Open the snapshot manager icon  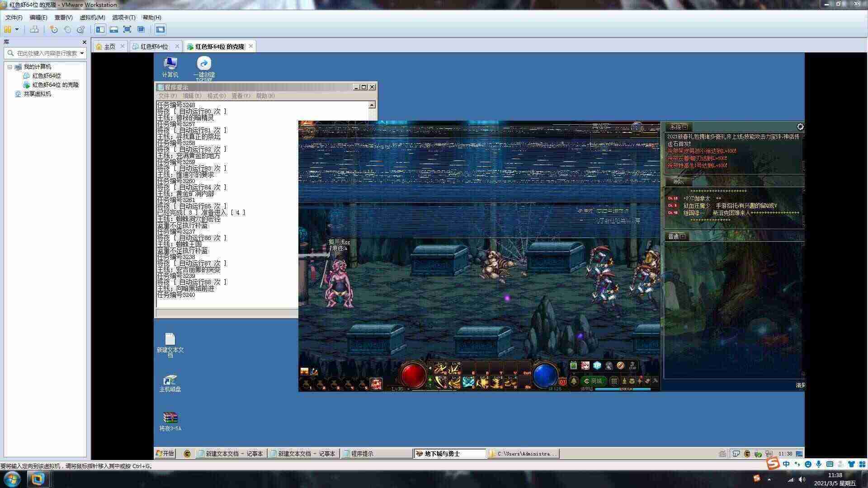pos(81,29)
